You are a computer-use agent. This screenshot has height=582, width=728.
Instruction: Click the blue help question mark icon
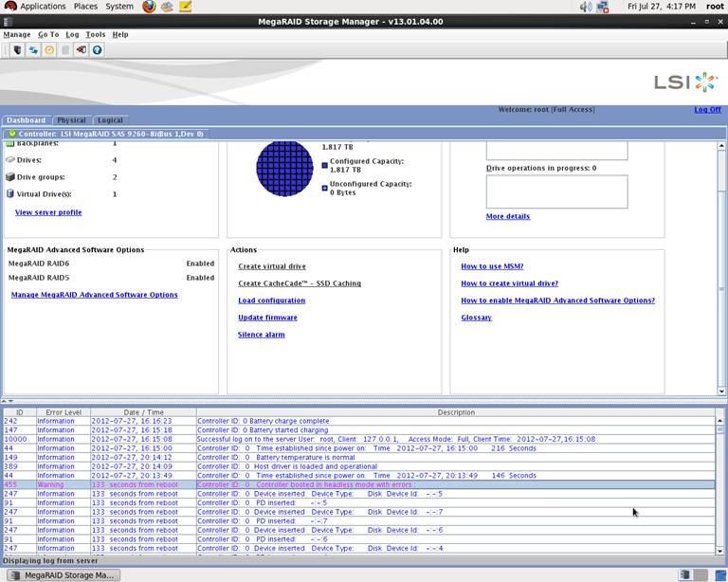click(x=97, y=49)
